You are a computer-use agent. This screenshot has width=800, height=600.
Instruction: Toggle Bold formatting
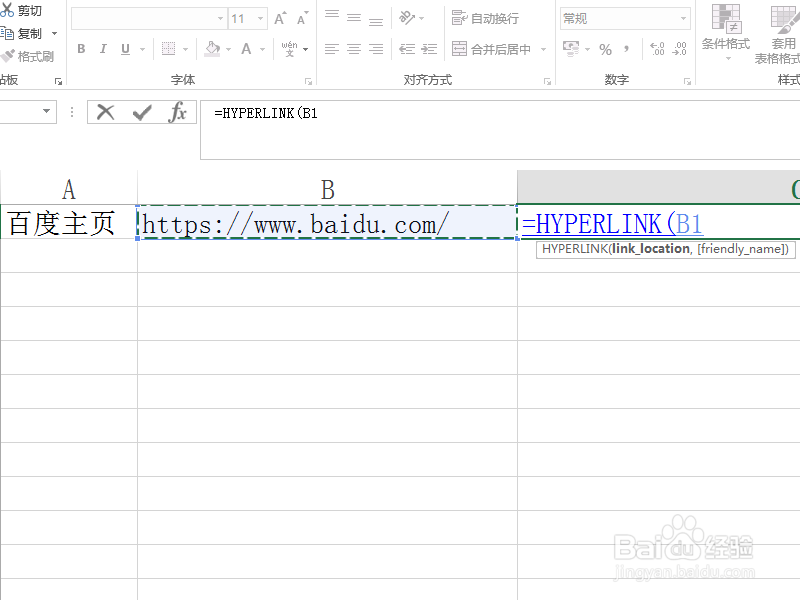click(81, 49)
